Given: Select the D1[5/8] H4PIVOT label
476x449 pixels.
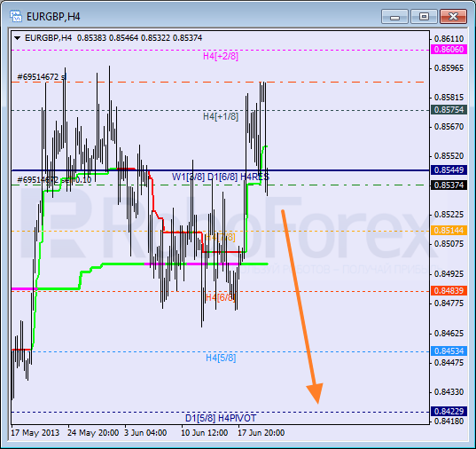Looking at the screenshot, I should 221,418.
